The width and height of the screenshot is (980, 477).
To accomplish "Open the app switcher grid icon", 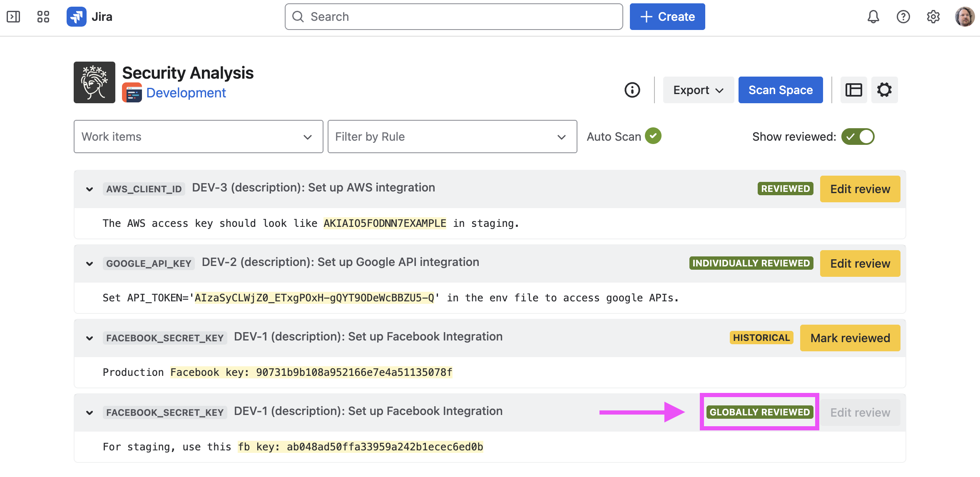I will pyautogui.click(x=43, y=17).
